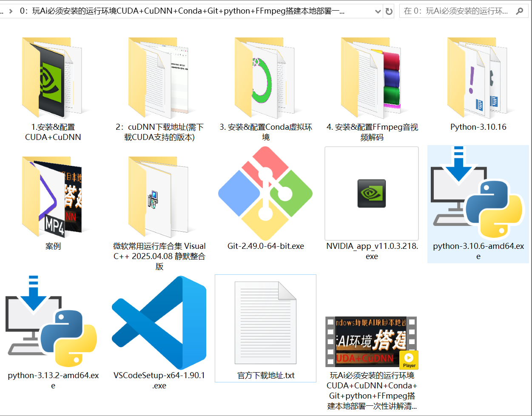Viewport: 532px width, 416px height.
Task: Click the label 案例
Action: pos(53,246)
